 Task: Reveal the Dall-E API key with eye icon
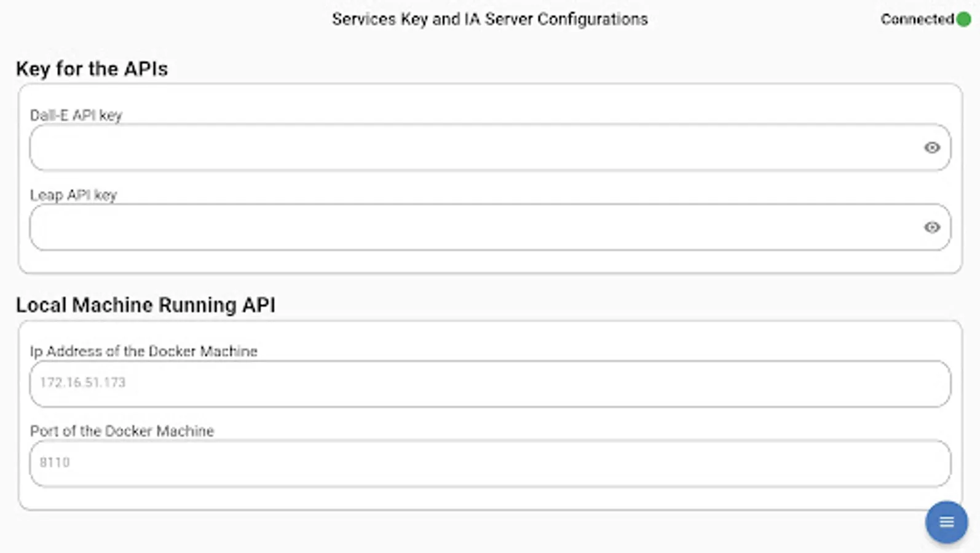tap(932, 147)
